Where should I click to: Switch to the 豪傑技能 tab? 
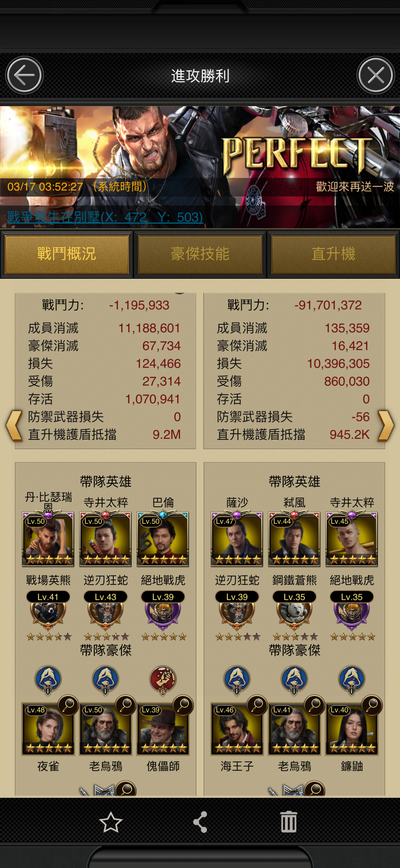(200, 254)
